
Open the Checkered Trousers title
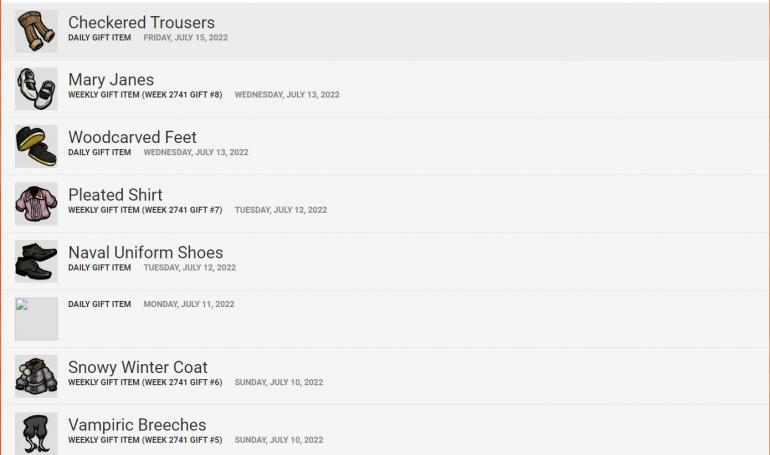(141, 23)
